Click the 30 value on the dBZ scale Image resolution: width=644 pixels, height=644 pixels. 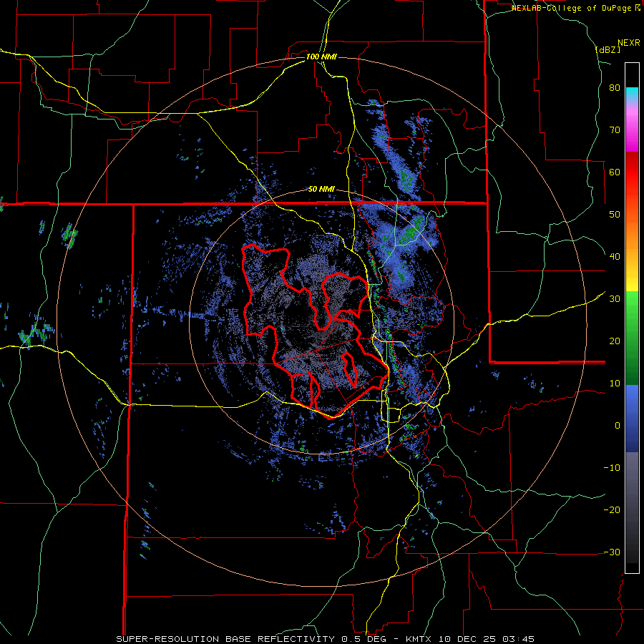[615, 299]
